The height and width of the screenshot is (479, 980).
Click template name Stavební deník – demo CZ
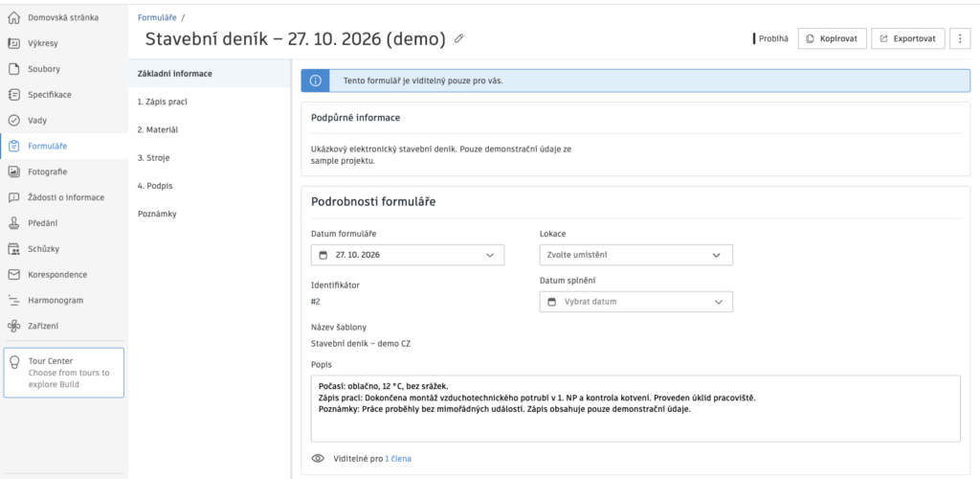tap(361, 343)
